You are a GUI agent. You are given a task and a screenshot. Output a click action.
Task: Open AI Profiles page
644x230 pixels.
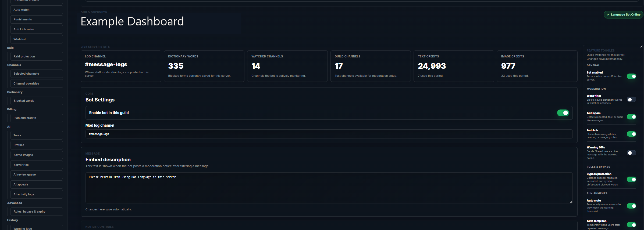(x=37, y=145)
